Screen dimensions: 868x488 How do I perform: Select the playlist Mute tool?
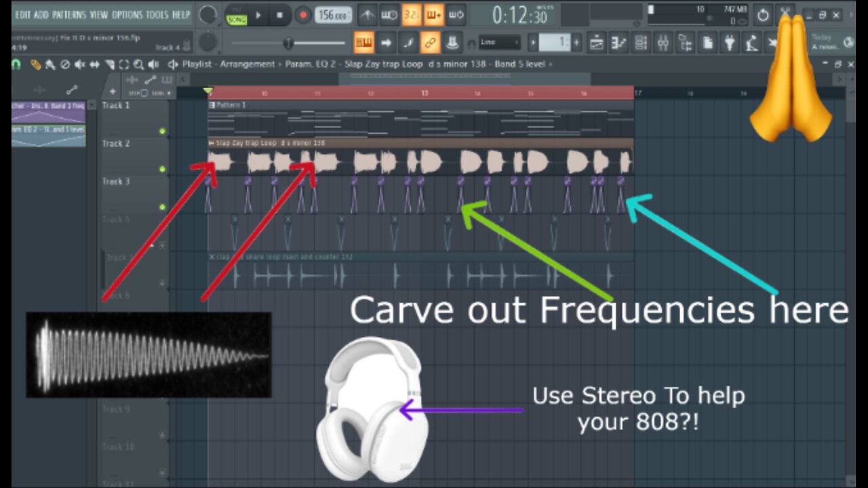[x=80, y=64]
